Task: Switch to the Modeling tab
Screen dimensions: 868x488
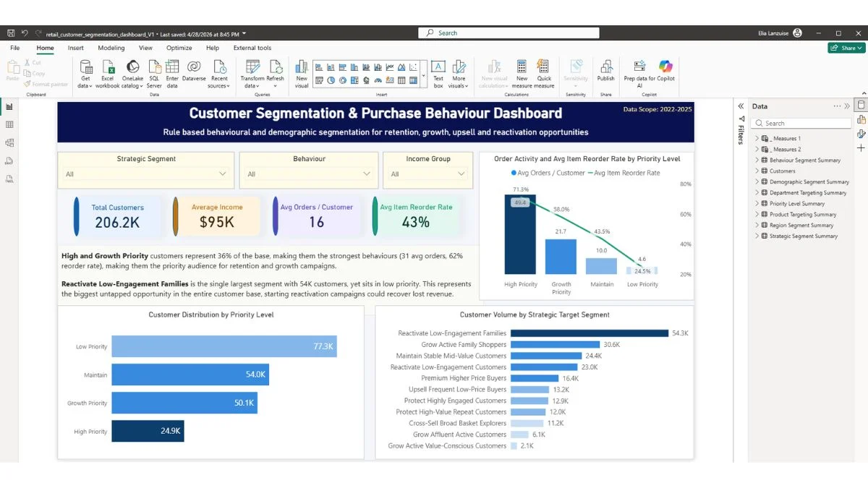Action: tap(111, 48)
